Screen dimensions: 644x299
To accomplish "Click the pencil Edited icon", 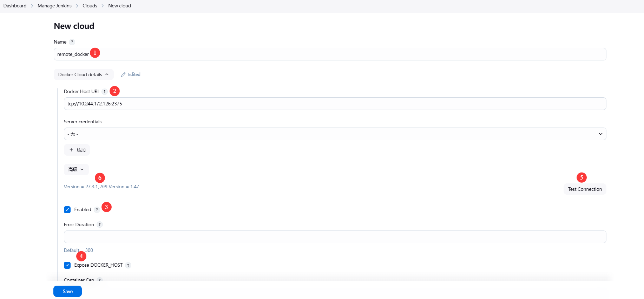I will point(123,74).
